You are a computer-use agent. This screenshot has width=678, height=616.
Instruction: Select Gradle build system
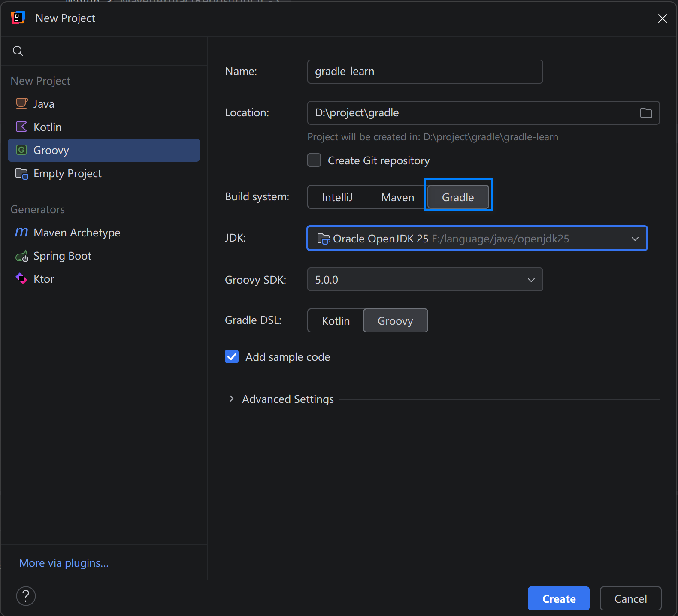[458, 197]
